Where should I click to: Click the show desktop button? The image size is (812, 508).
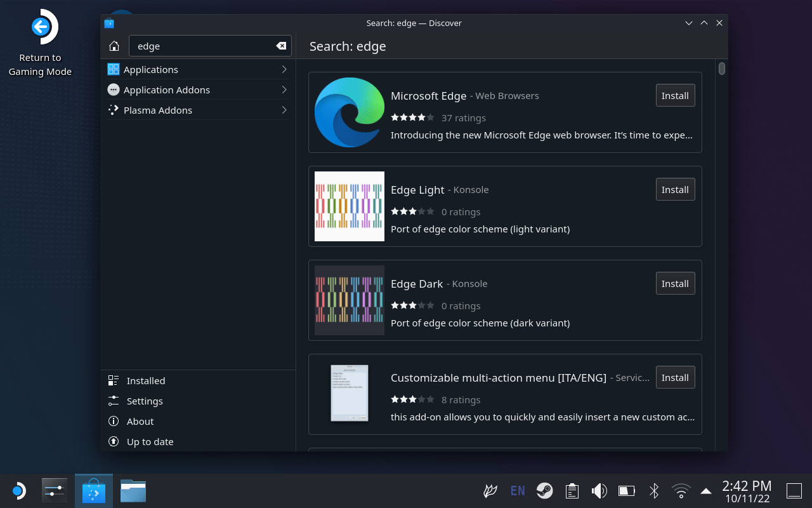pyautogui.click(x=794, y=491)
